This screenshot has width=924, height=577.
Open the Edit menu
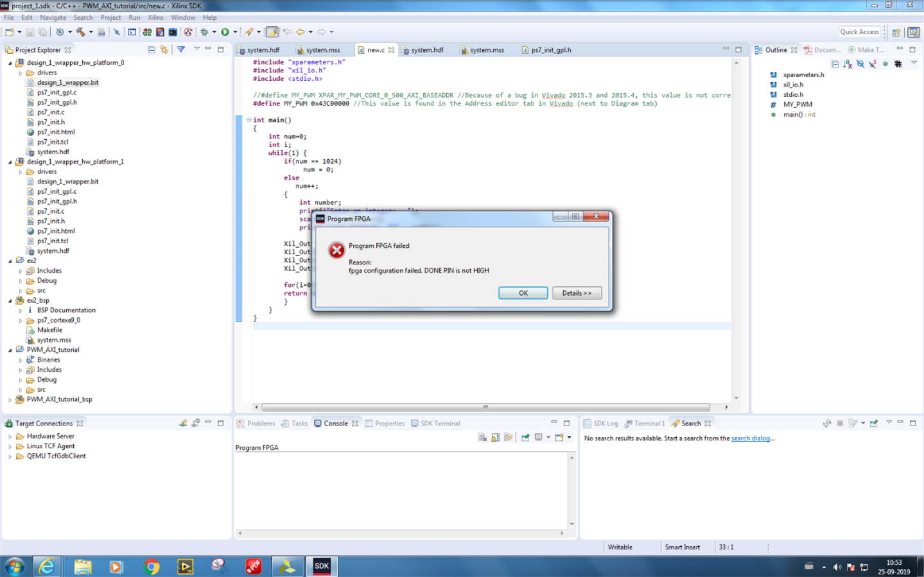(26, 17)
